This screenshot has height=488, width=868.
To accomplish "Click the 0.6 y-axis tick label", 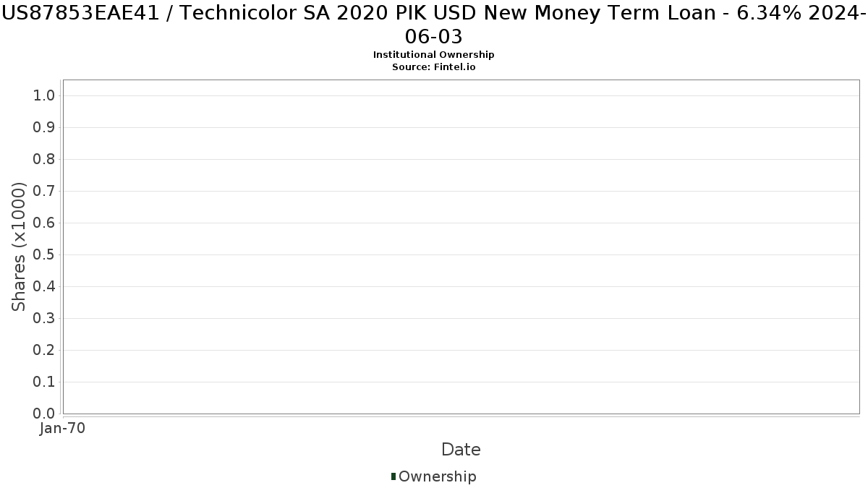I will click(44, 223).
